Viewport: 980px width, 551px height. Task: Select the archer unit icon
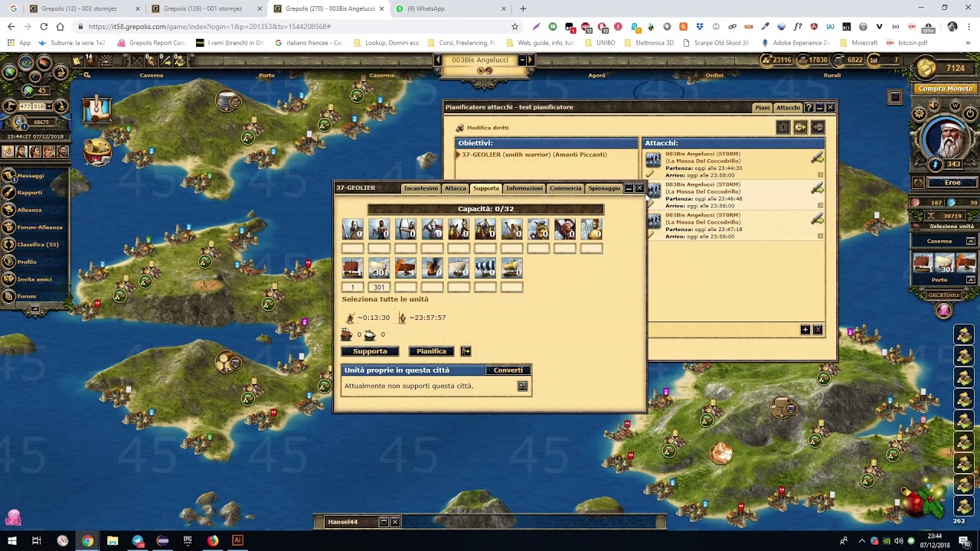pyautogui.click(x=406, y=229)
